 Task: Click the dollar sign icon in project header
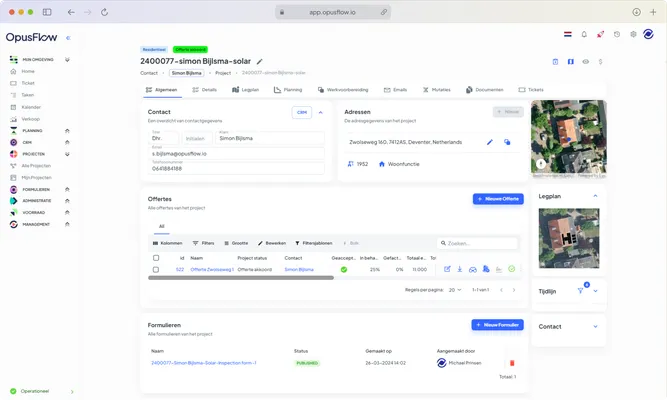coord(600,62)
